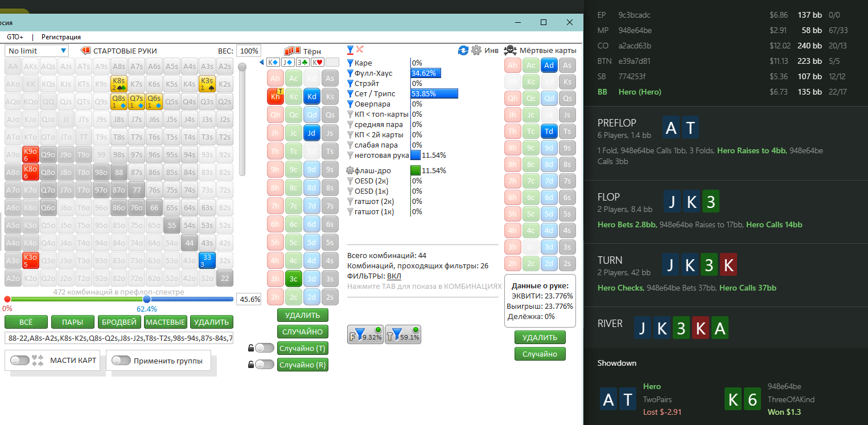
Task: Click the 45.6% range percentage field
Action: [249, 299]
